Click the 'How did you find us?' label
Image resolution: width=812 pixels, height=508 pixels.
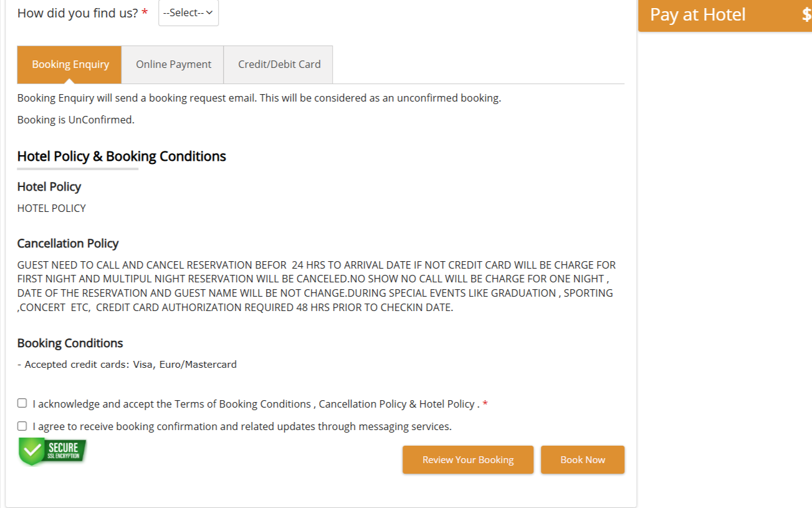point(78,13)
